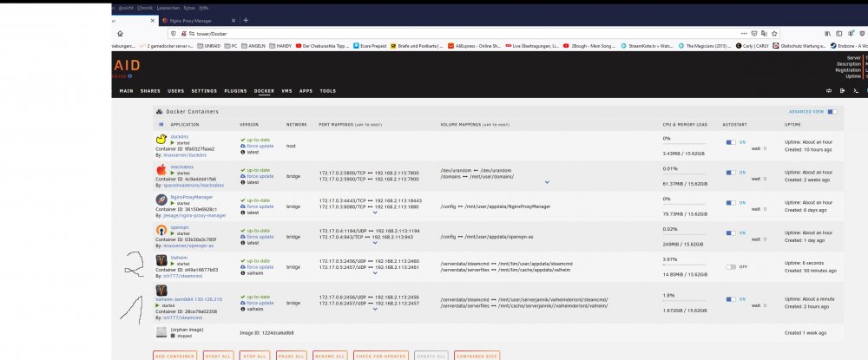The image size is (868, 360).
Task: Click the Pocket save icon in address bar
Action: pyautogui.click(x=754, y=34)
